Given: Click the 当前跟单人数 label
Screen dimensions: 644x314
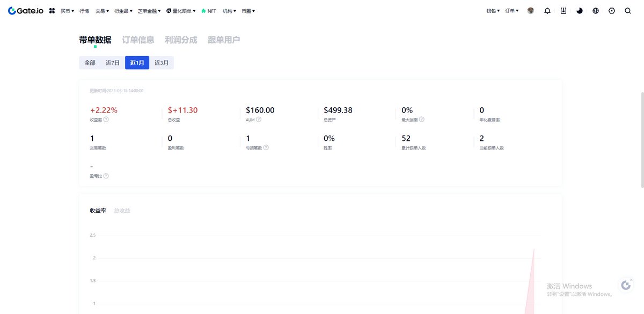Looking at the screenshot, I should [x=492, y=148].
